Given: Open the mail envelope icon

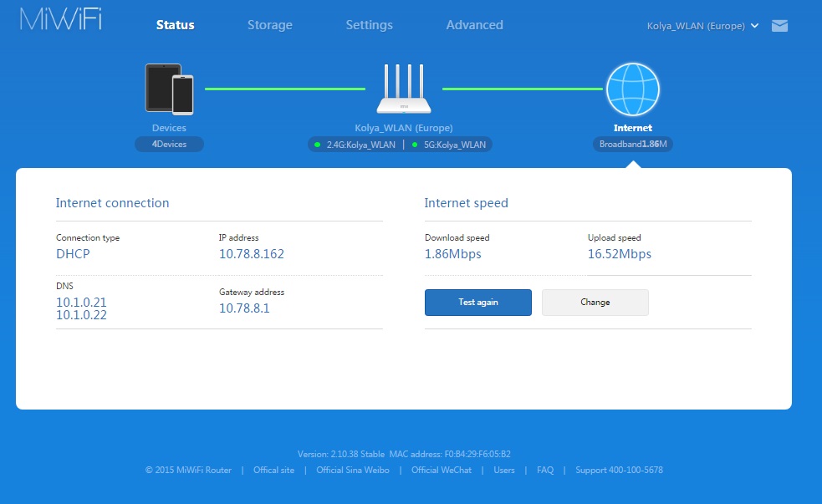Looking at the screenshot, I should 779,26.
